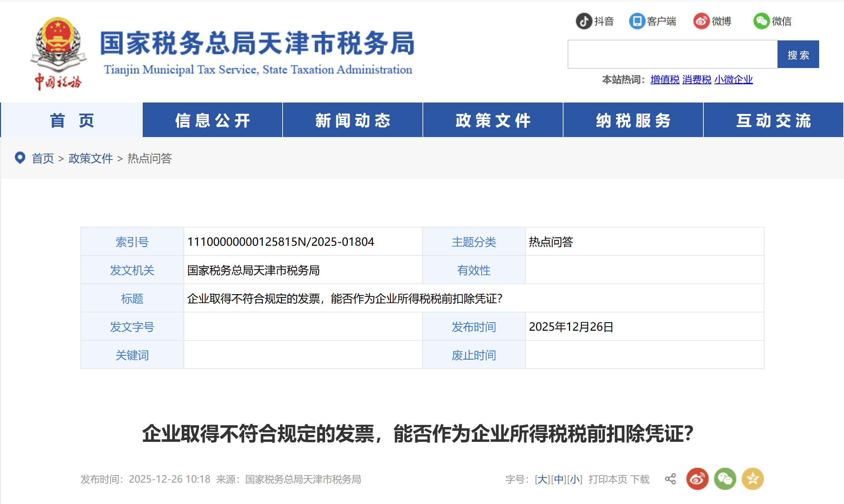
Task: Set font size to small [小]
Action: point(575,479)
